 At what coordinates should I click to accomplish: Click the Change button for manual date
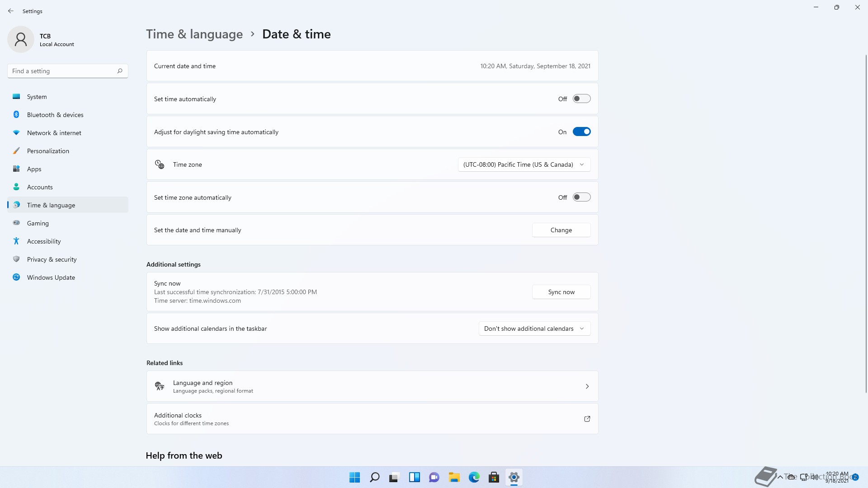pos(561,230)
